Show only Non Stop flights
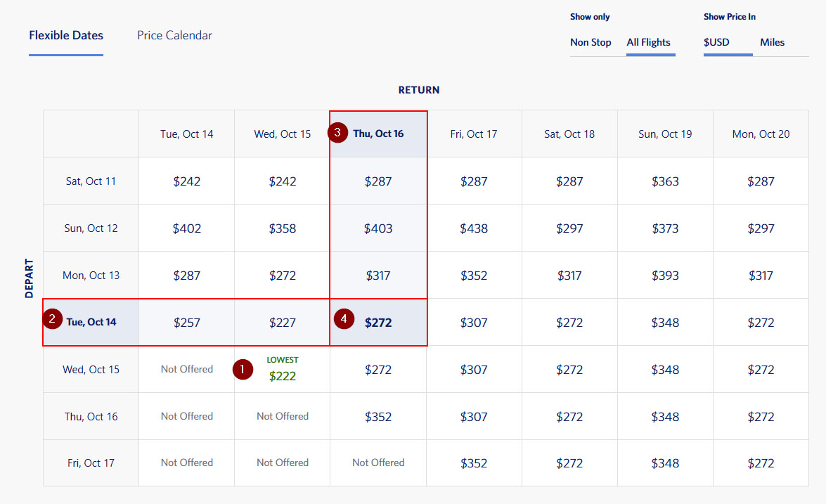826x504 pixels. click(591, 42)
